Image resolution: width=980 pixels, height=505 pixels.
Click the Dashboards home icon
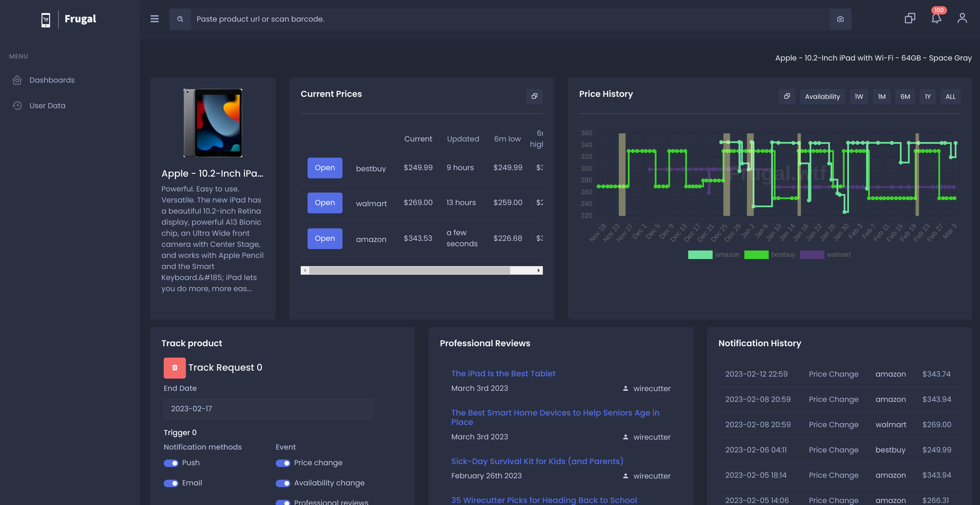tap(17, 80)
